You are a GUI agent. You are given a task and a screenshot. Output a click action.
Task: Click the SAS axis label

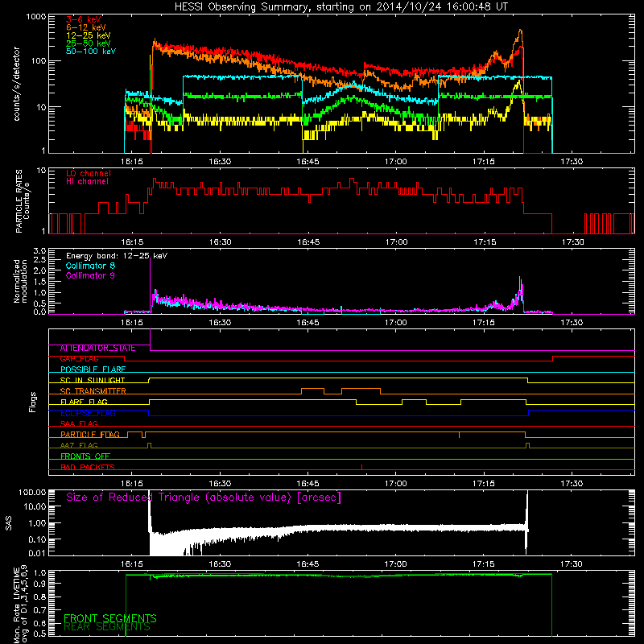coord(9,523)
